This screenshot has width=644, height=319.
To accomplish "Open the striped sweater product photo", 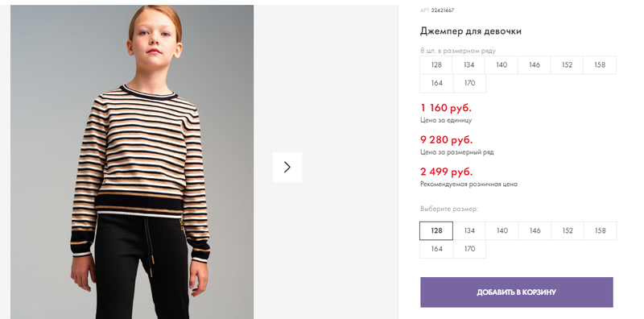I will pos(132,162).
